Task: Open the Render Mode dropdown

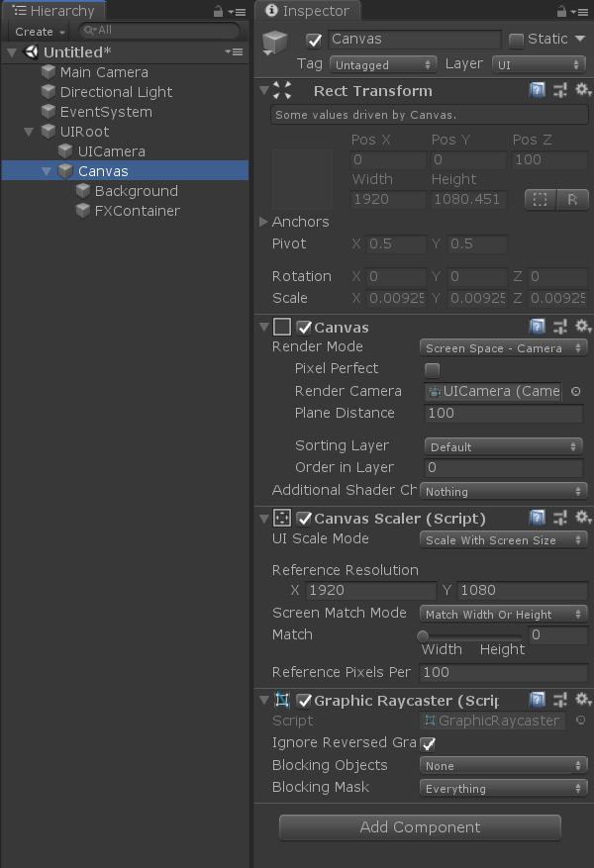Action: coord(505,347)
